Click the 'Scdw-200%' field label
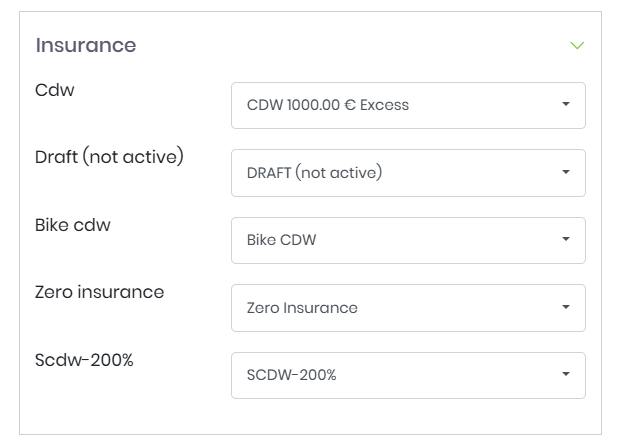620x445 pixels. [x=84, y=360]
